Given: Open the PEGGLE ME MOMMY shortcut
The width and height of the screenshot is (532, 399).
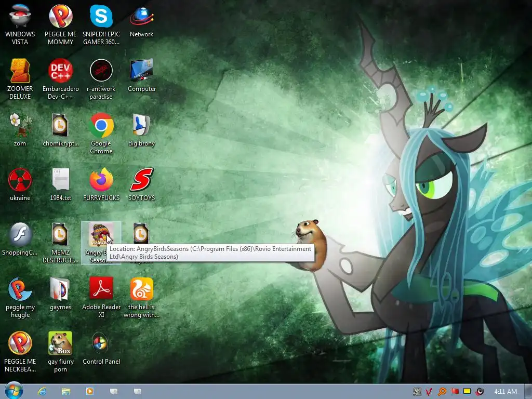Looking at the screenshot, I should click(60, 24).
